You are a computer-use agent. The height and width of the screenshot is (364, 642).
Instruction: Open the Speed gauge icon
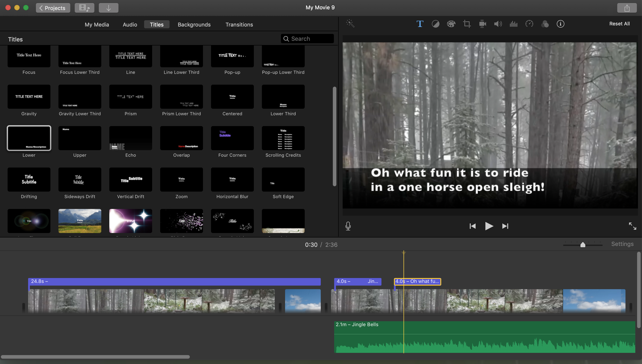529,24
